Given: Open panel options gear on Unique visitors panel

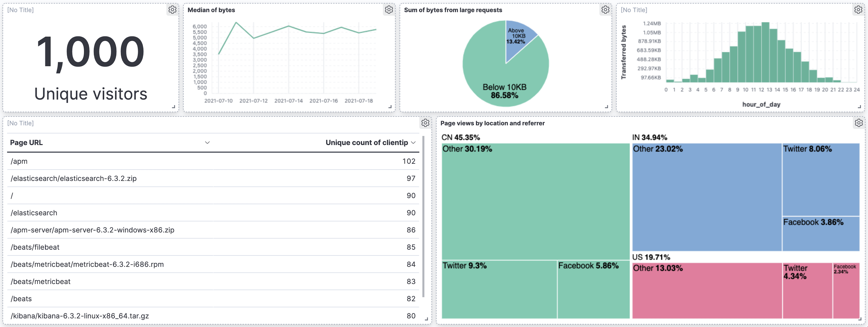Looking at the screenshot, I should (x=173, y=10).
